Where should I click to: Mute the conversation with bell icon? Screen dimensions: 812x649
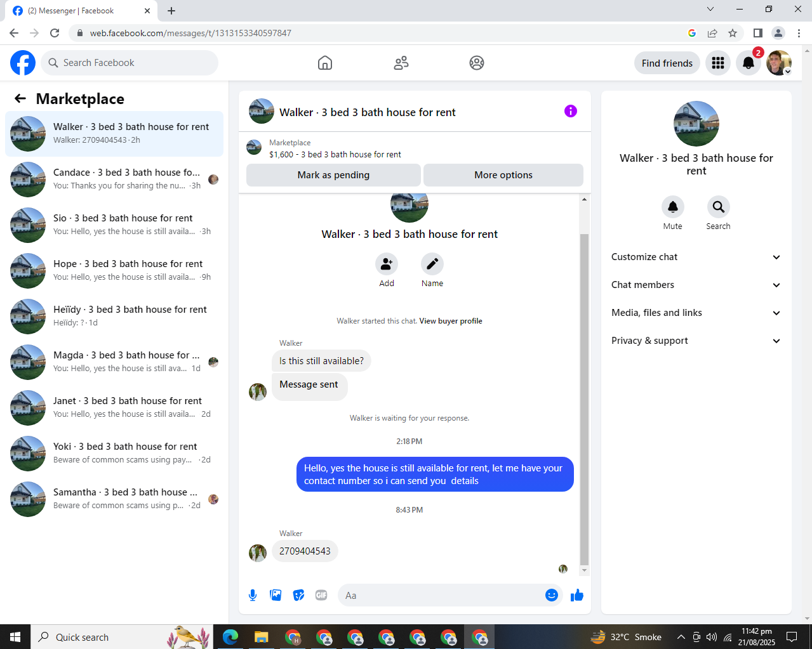tap(673, 207)
